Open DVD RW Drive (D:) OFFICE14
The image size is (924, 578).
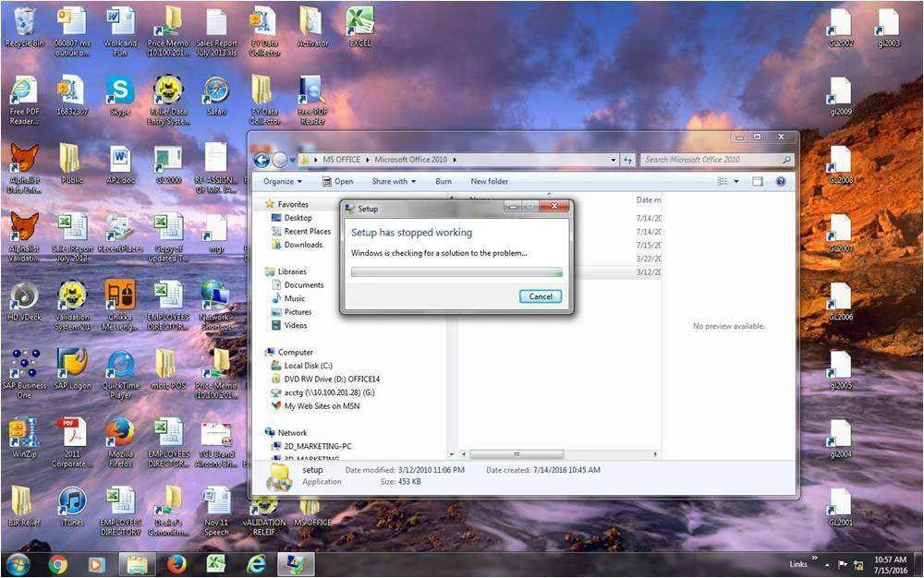[x=325, y=379]
